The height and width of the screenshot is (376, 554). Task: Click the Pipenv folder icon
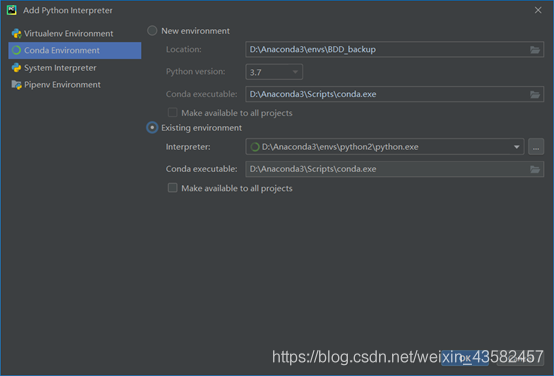tap(17, 85)
